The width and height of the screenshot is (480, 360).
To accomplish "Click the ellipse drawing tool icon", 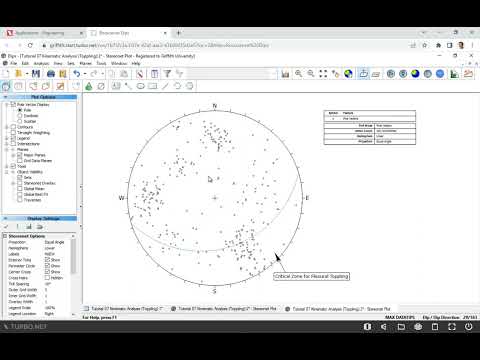I will tap(141, 86).
